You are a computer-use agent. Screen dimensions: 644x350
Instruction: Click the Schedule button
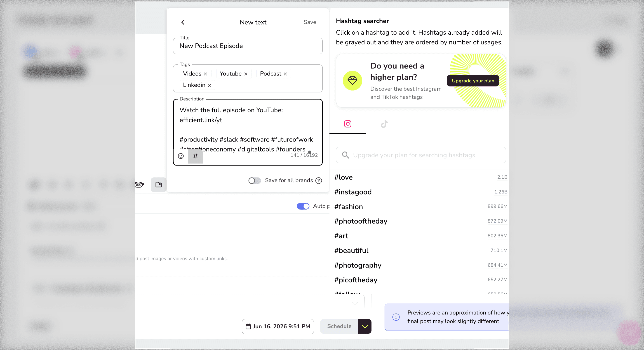click(x=339, y=326)
